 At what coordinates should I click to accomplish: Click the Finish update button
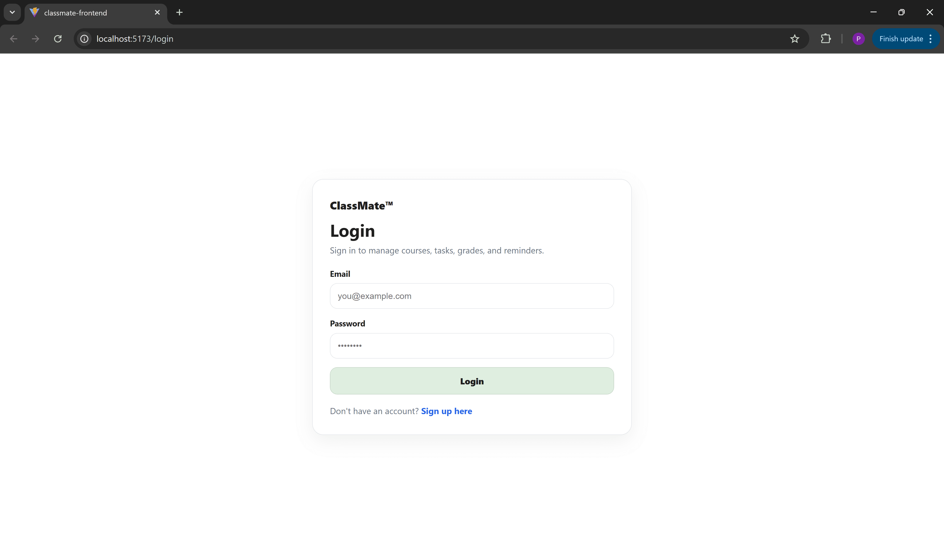(x=900, y=39)
